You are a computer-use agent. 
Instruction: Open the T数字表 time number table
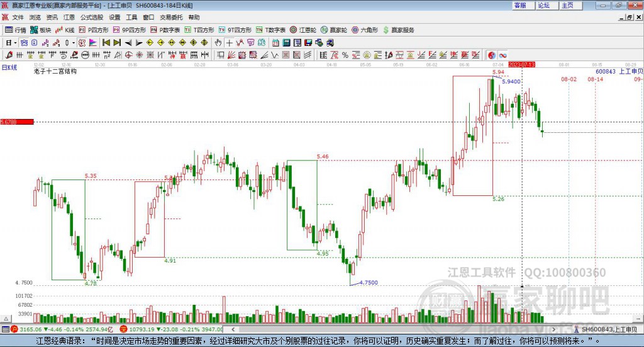click(x=270, y=30)
